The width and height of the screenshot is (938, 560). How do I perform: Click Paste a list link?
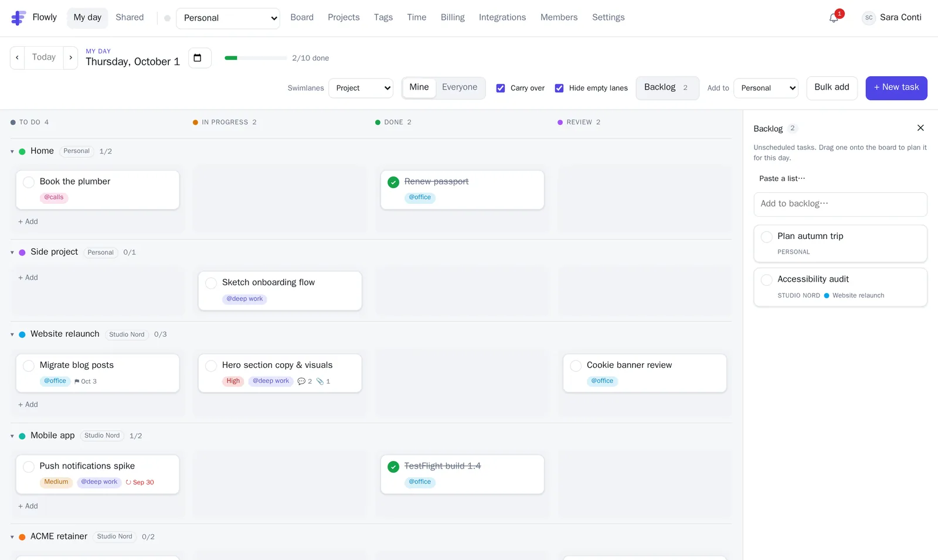(x=782, y=179)
